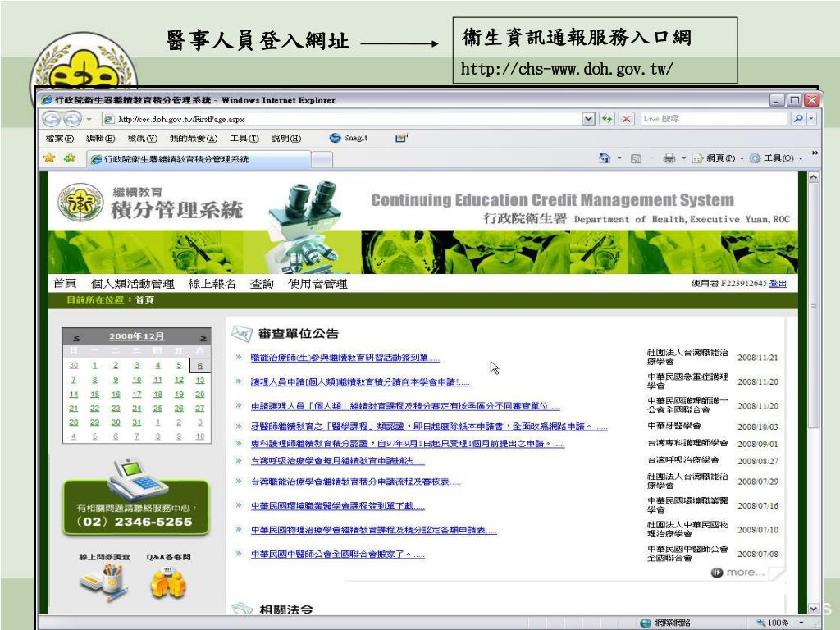
Task: Open 線上報名 navigation item
Action: tap(212, 283)
